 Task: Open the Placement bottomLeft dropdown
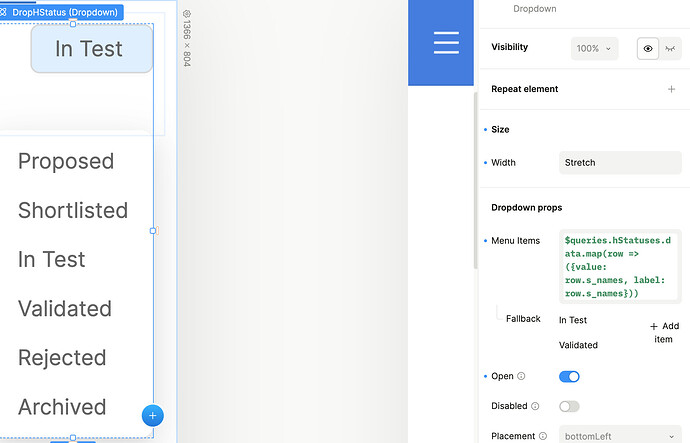point(620,436)
